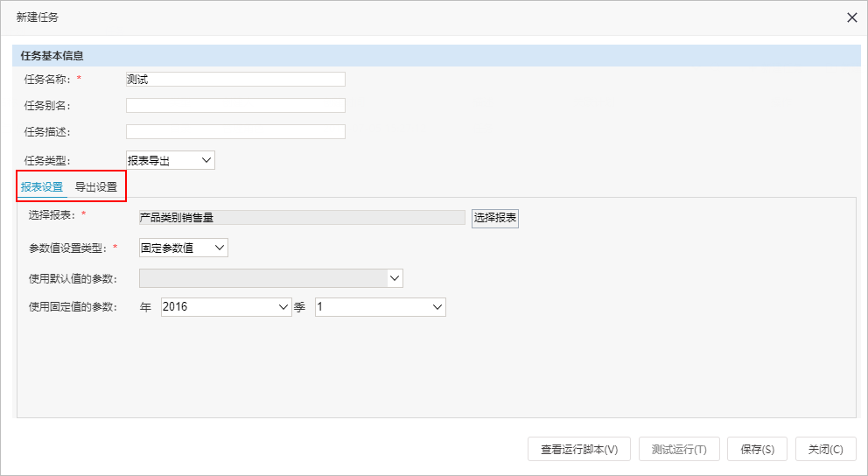868x476 pixels.
Task: Close the 新建任务 dialog with the X icon
Action: 852,17
